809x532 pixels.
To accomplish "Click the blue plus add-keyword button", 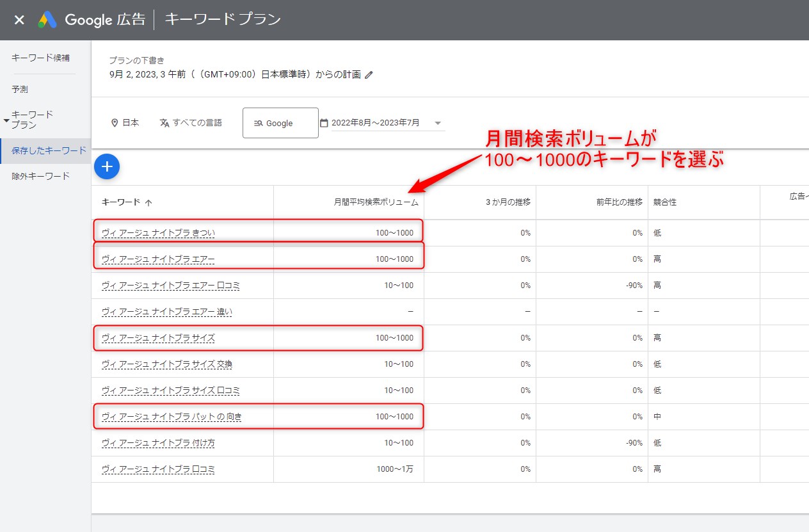I will point(107,167).
